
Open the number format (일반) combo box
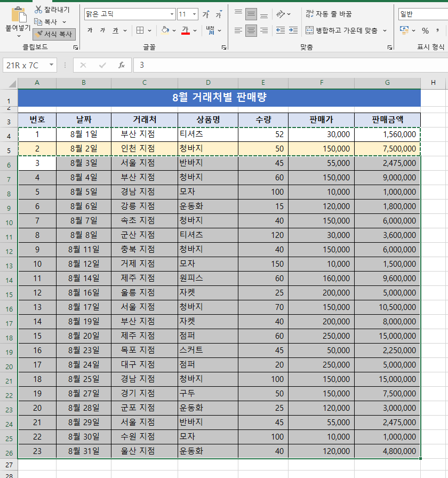coord(423,14)
